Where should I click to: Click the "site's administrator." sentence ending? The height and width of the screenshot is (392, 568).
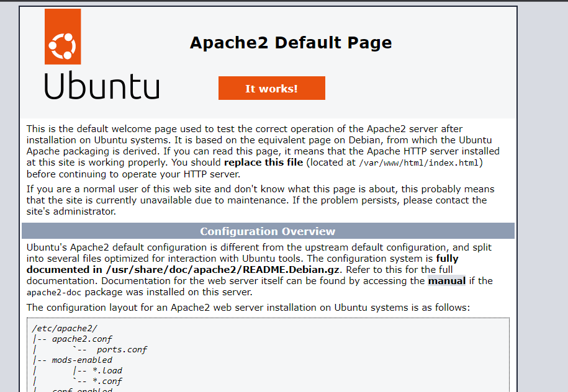71,212
